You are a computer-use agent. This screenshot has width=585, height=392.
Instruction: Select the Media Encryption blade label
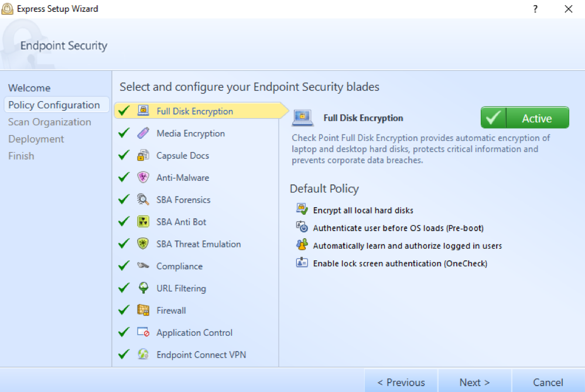pos(191,133)
